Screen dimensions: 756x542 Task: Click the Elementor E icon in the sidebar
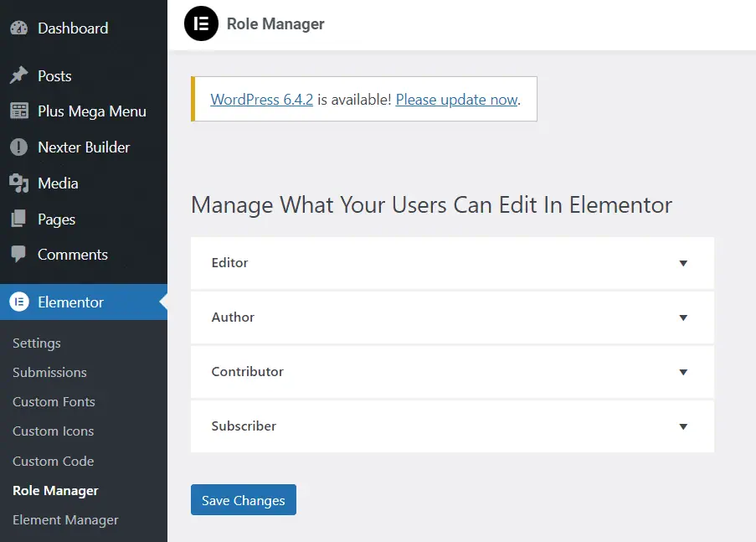pos(18,302)
